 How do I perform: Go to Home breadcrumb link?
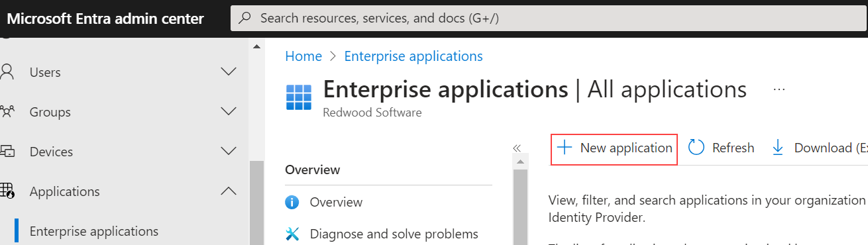(x=303, y=56)
